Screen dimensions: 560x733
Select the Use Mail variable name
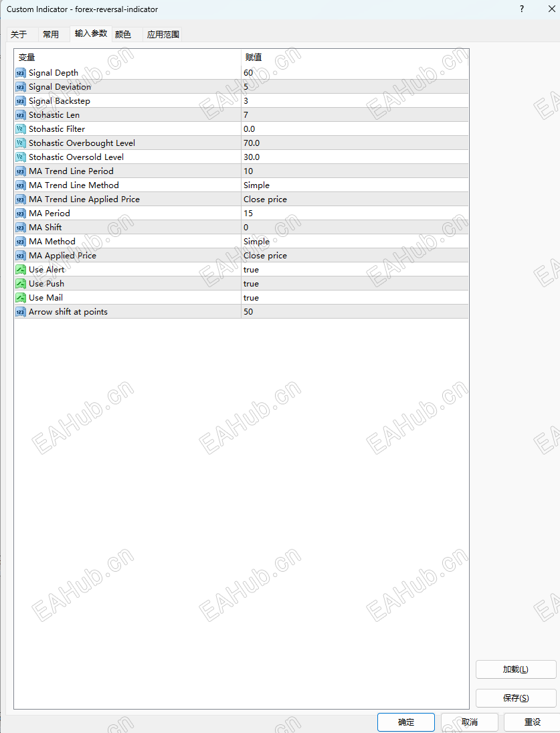(x=45, y=297)
